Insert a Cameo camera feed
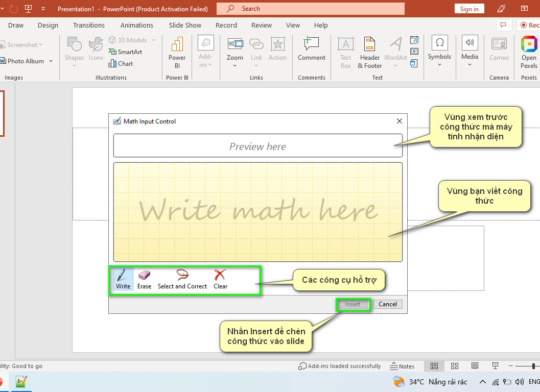Viewport: 540px width, 392px height. pyautogui.click(x=499, y=48)
